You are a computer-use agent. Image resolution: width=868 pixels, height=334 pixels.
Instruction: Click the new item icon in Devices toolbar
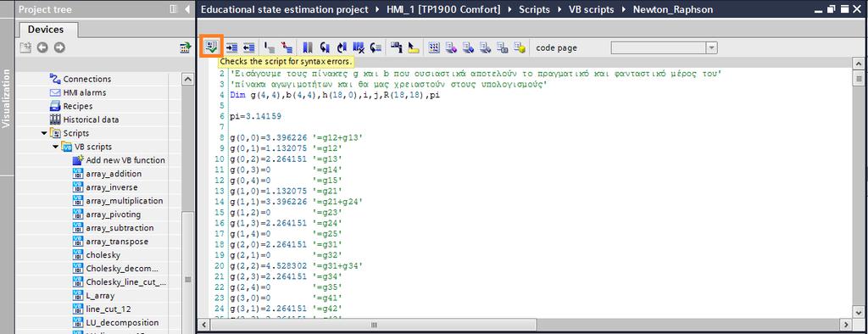click(x=26, y=48)
